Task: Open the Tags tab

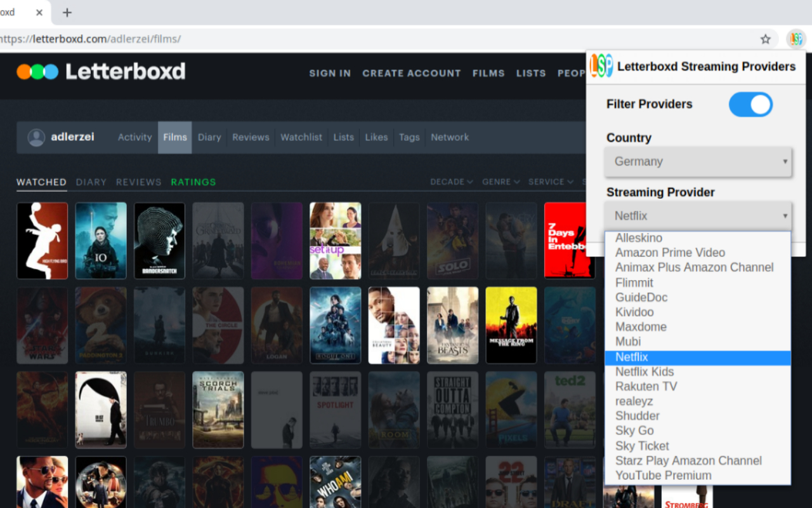Action: tap(409, 137)
